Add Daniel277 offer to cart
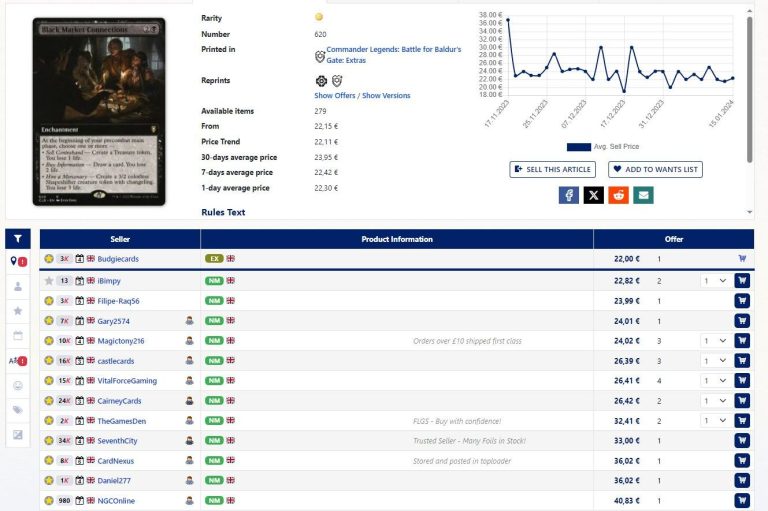This screenshot has width=768, height=511. tap(742, 481)
